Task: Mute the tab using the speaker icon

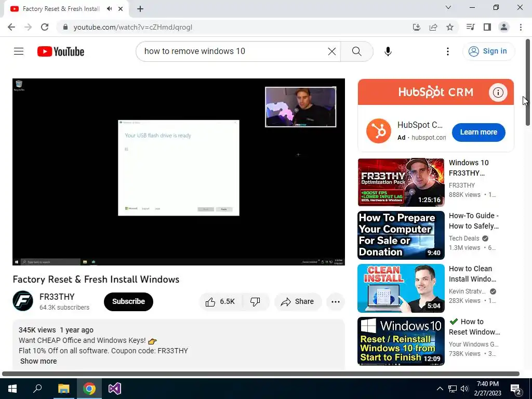Action: pos(109,9)
